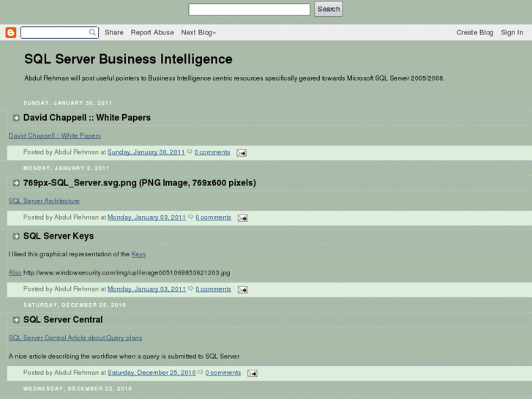Image resolution: width=532 pixels, height=399 pixels.
Task: Click arrow icon beside SQL Server Central title
Action: tap(16, 320)
